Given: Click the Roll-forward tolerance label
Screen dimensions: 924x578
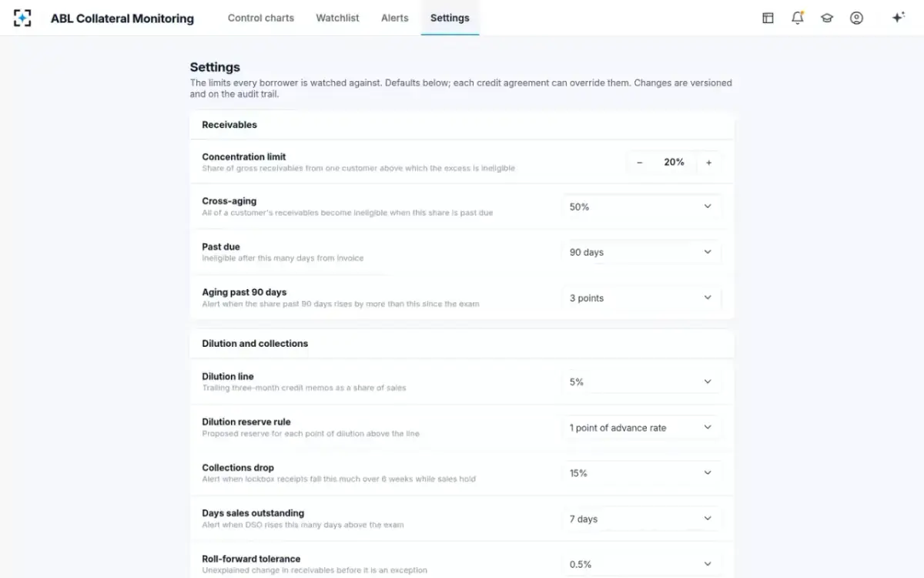Looking at the screenshot, I should tap(251, 559).
